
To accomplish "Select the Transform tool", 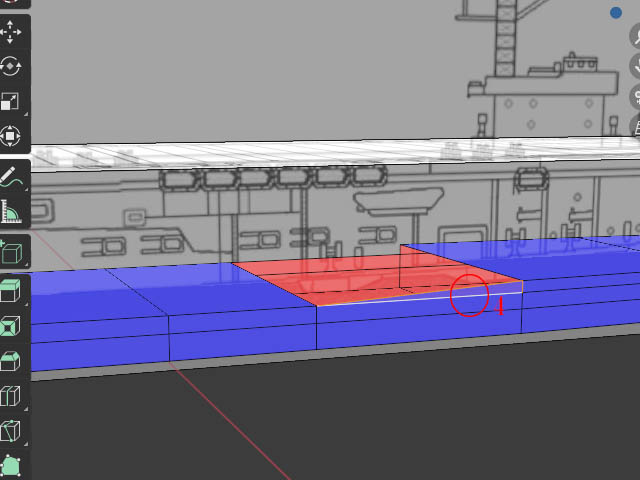I will (11, 136).
